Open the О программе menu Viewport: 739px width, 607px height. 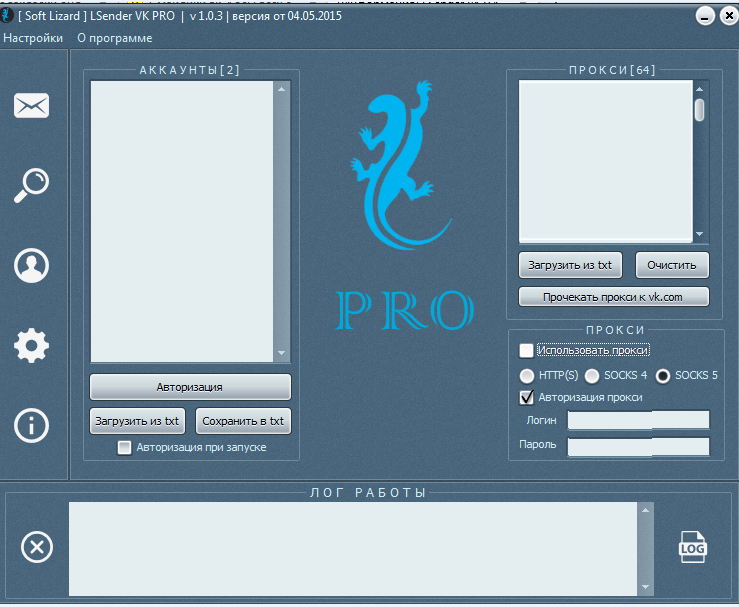(x=115, y=38)
